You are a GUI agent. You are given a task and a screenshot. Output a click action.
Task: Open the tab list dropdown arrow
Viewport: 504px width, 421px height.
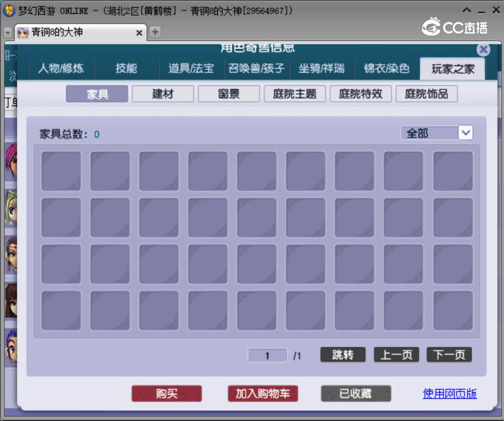[x=7, y=33]
